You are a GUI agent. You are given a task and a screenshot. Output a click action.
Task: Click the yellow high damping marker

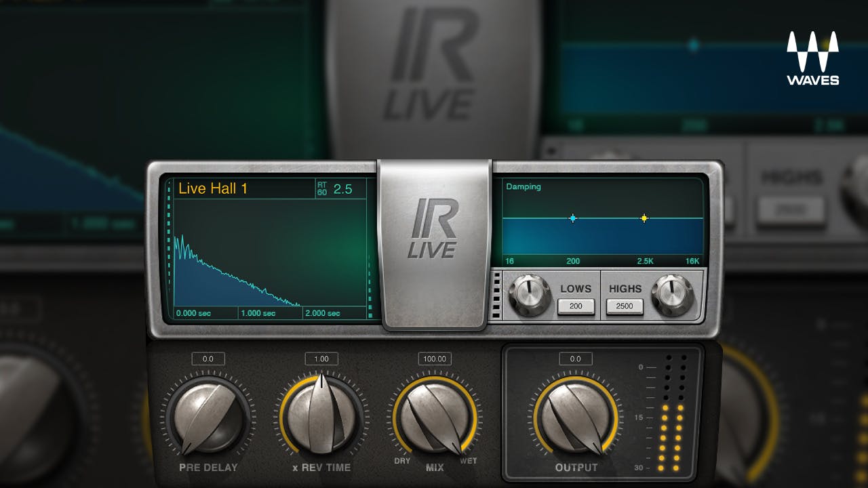click(x=644, y=218)
